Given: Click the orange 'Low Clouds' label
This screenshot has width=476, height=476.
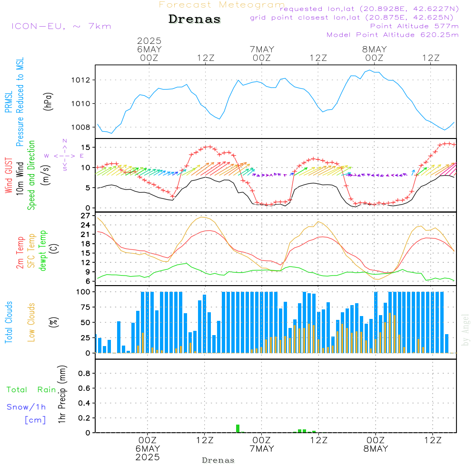Looking at the screenshot, I should 31,322.
